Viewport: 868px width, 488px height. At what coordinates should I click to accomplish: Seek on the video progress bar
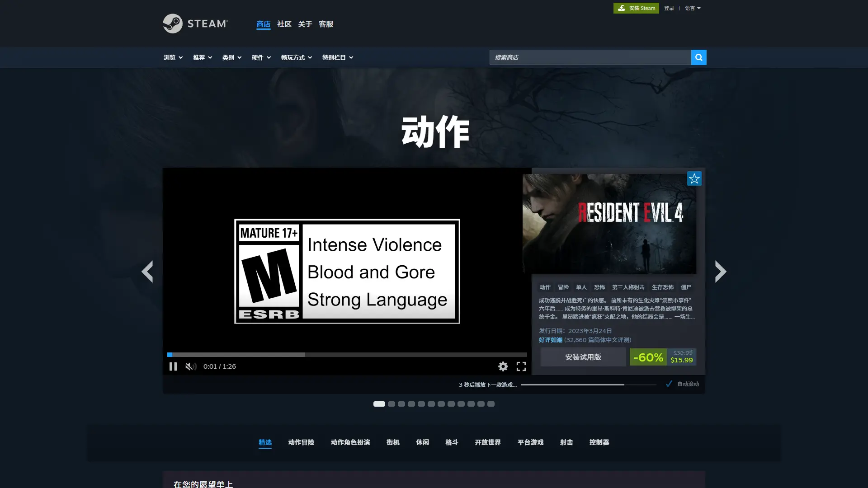[x=347, y=355]
